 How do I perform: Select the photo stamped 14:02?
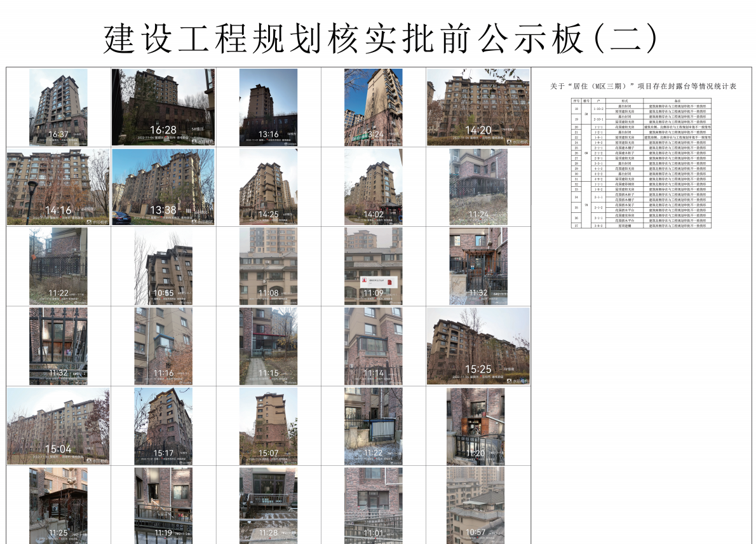[x=373, y=187]
